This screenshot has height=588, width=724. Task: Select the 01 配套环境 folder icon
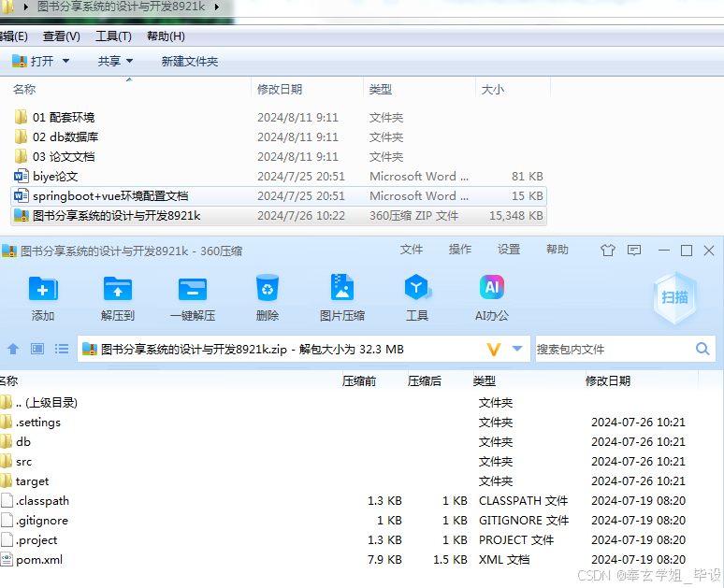[21, 117]
